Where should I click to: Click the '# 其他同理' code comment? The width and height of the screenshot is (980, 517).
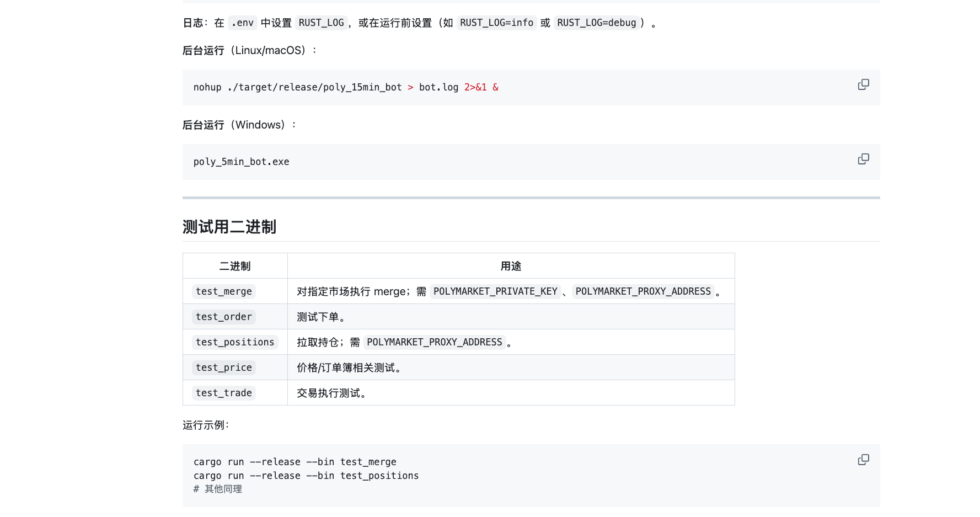pyautogui.click(x=218, y=489)
